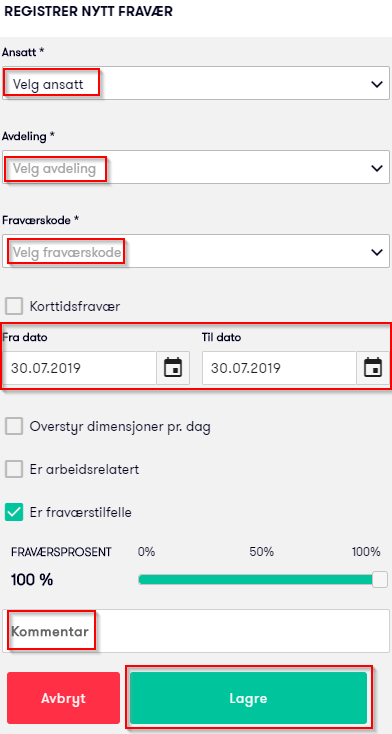This screenshot has height=734, width=392.
Task: Expand the Velg fraværskode dropdown arrow
Action: 377,252
